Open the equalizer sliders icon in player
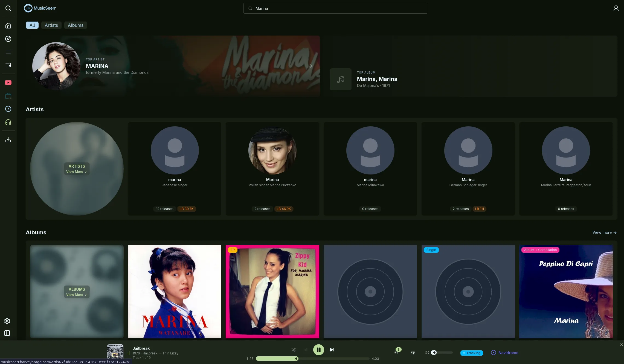Screen dimensions: 624x364 click(x=413, y=353)
